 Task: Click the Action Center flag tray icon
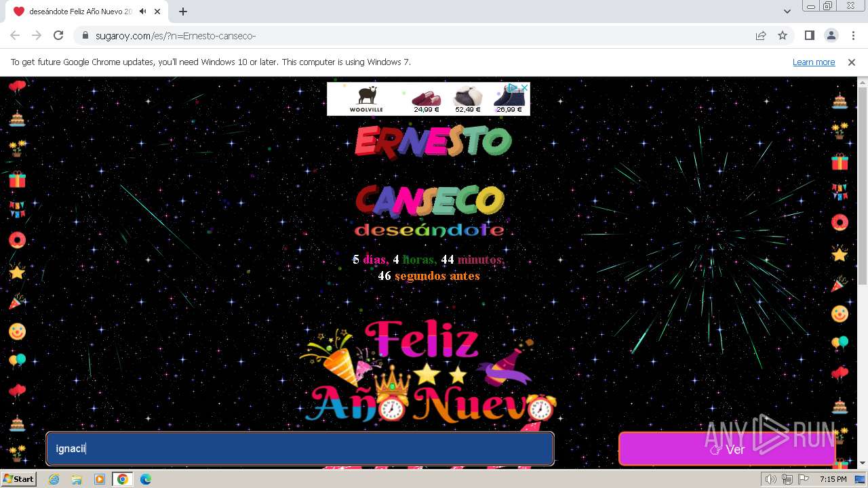803,479
